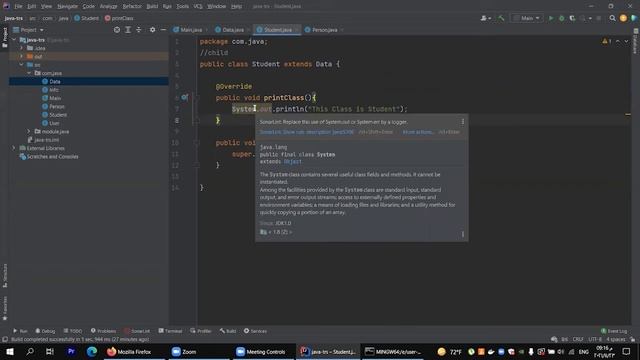Open Search Everywhere magnifier icon

(612, 18)
